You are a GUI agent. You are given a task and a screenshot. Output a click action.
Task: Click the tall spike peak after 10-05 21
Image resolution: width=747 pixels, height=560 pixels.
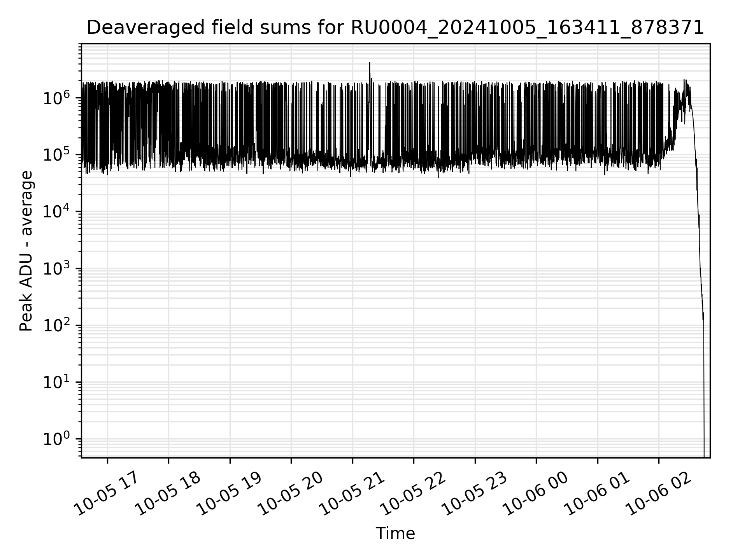click(x=370, y=63)
